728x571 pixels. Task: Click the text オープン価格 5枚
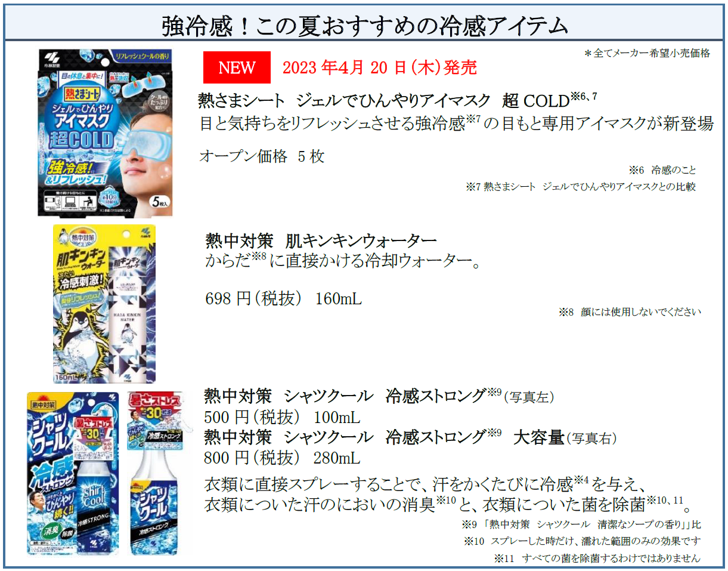[x=261, y=156]
